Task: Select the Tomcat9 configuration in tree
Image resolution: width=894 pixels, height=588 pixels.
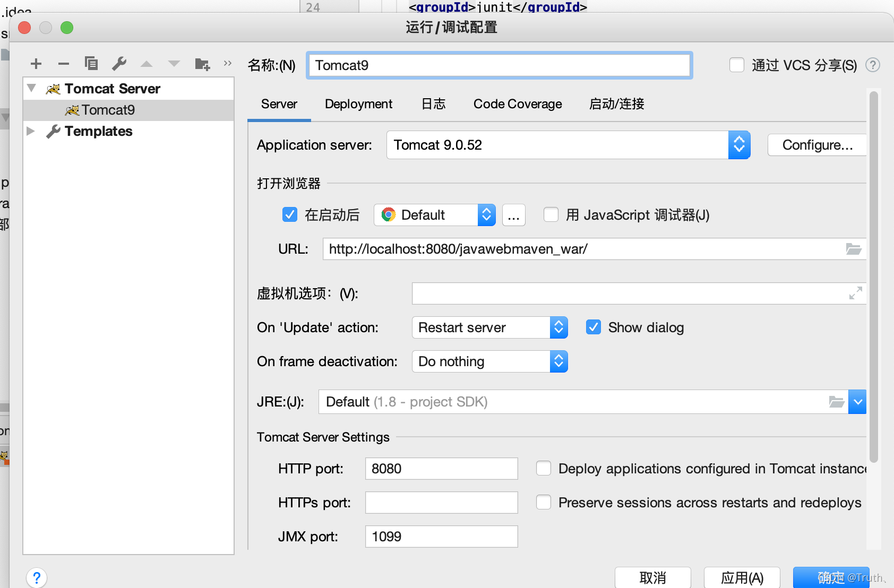Action: pyautogui.click(x=128, y=110)
